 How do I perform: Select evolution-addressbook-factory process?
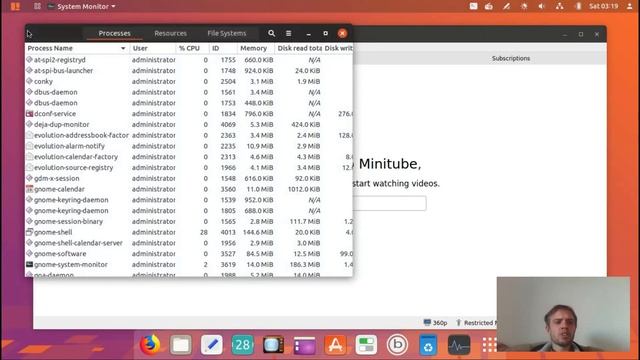click(x=189, y=136)
